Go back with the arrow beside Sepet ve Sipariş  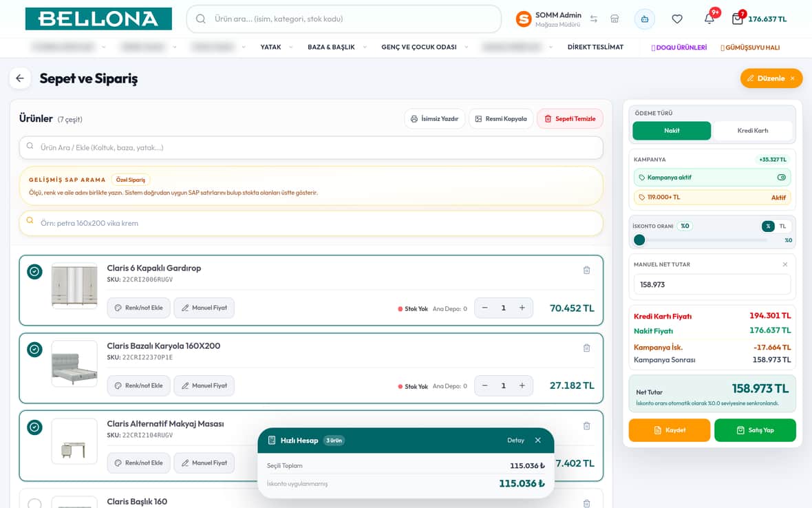pos(20,78)
